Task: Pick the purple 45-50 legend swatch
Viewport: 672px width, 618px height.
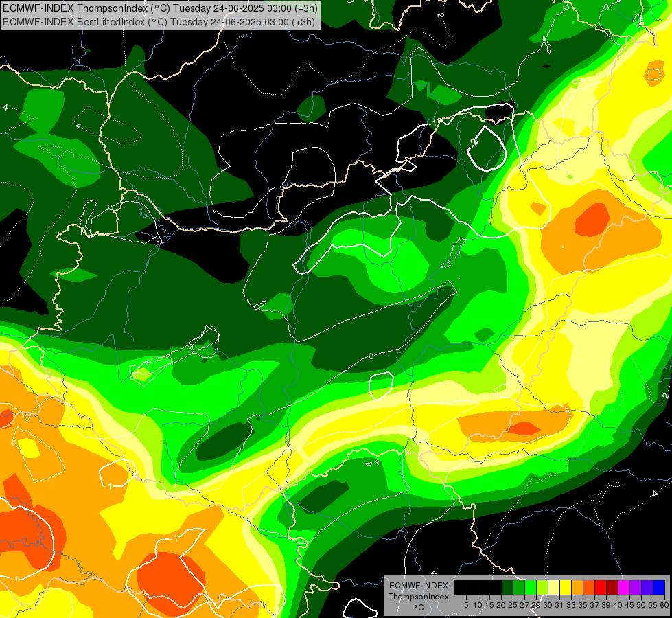Action: pos(636,587)
